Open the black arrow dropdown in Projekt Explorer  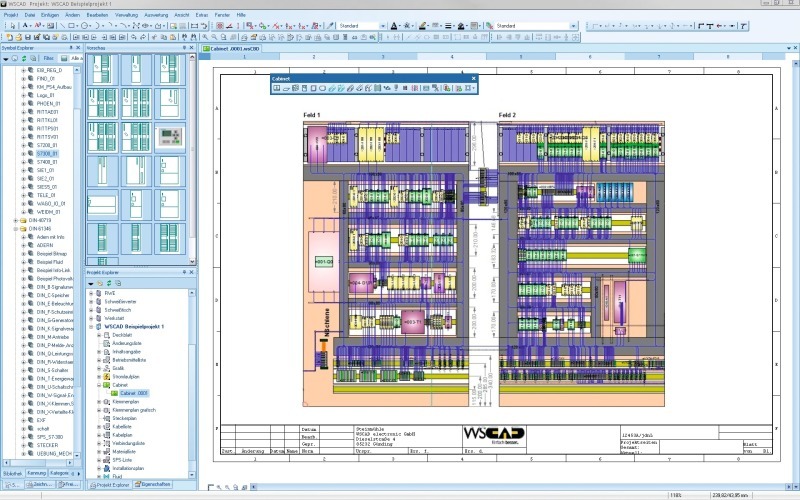(91, 284)
